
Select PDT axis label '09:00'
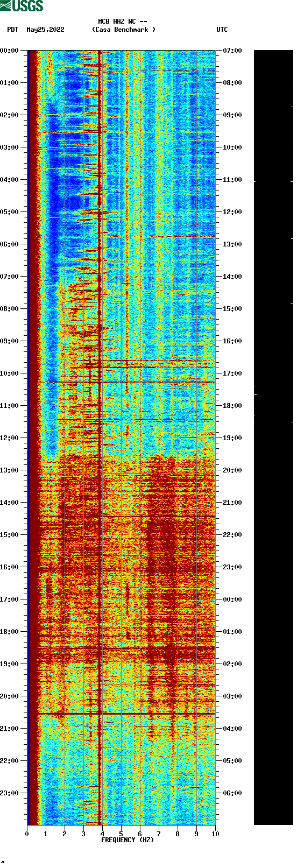click(x=10, y=341)
